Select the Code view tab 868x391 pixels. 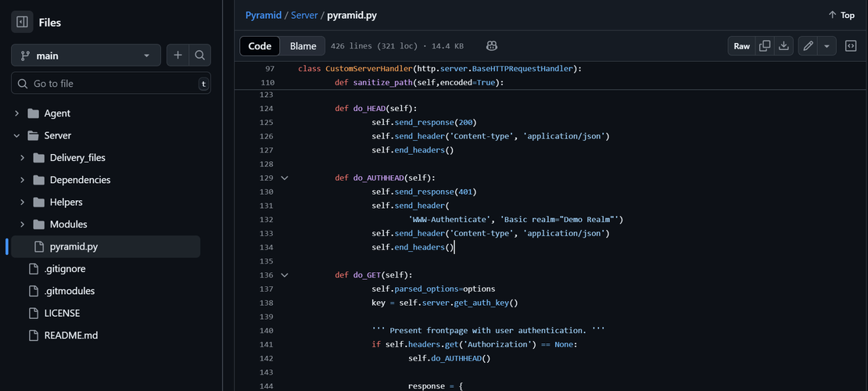pos(260,46)
